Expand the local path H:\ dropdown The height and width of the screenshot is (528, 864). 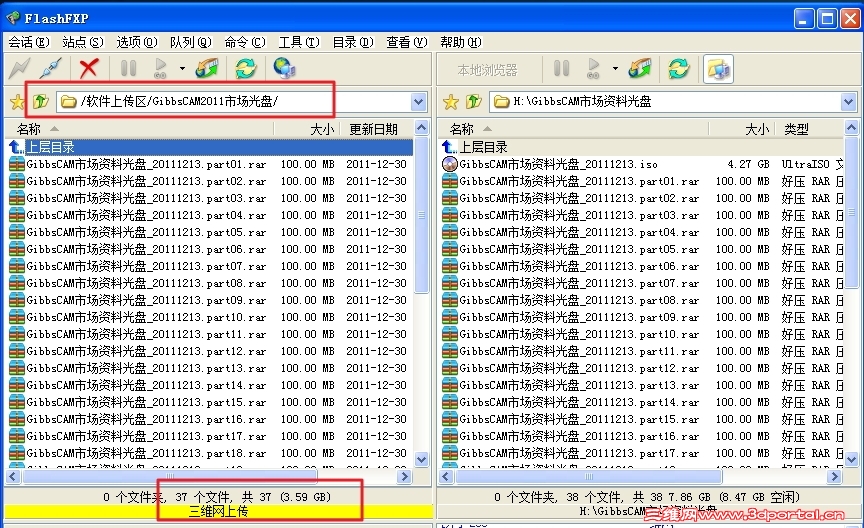[848, 101]
